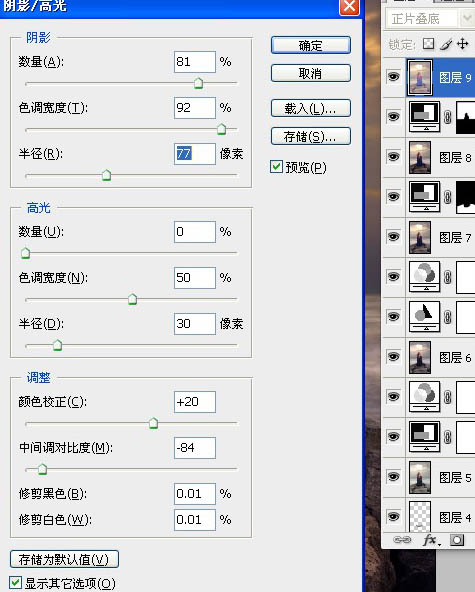475x592 pixels.
Task: Select adjustment layer icon directly below 图层 8
Action: click(425, 196)
